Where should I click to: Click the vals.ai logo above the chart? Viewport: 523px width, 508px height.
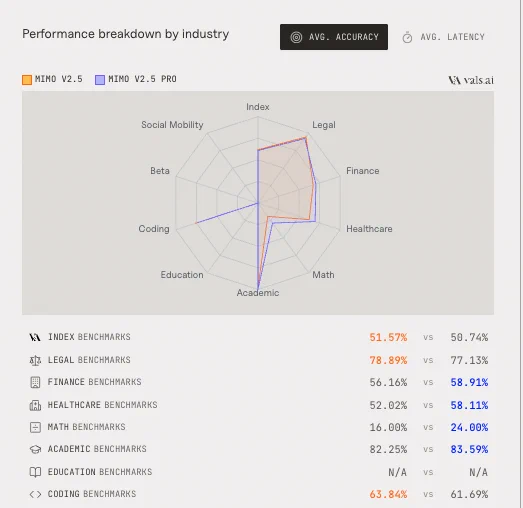[x=471, y=80]
